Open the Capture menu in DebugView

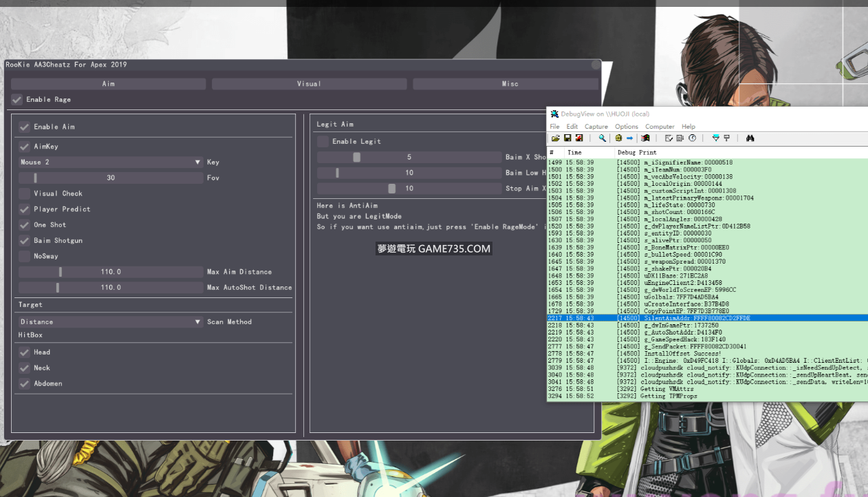click(x=596, y=127)
